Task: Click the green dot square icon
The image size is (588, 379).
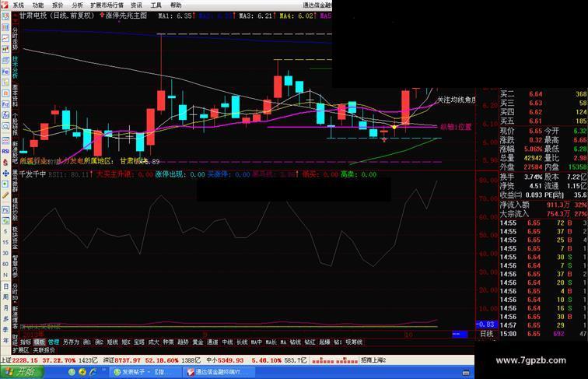Action: pos(5,184)
